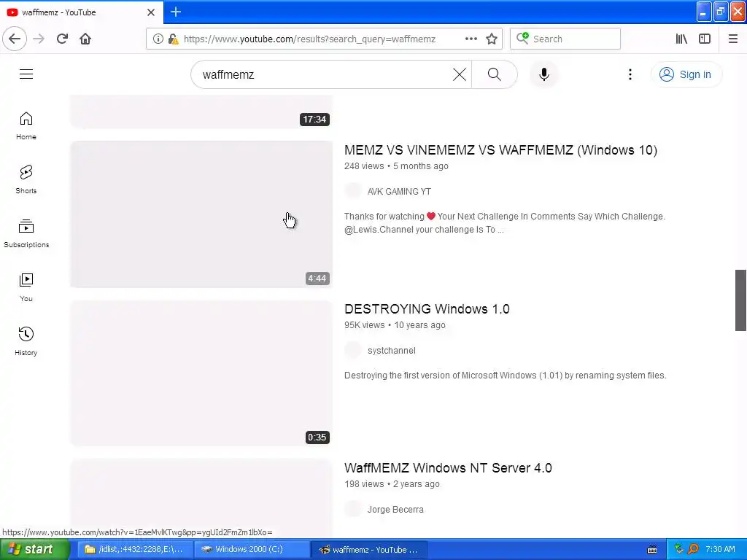Click the tray magnifier icon
Screen dimensions: 747x560
coord(693,550)
